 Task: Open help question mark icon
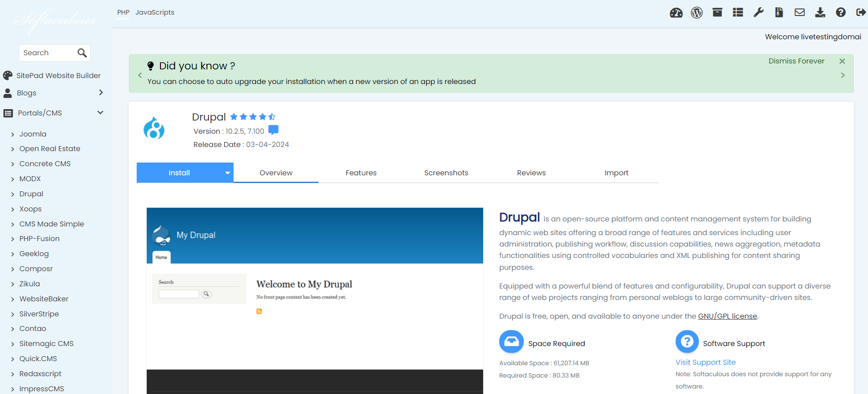tap(841, 12)
